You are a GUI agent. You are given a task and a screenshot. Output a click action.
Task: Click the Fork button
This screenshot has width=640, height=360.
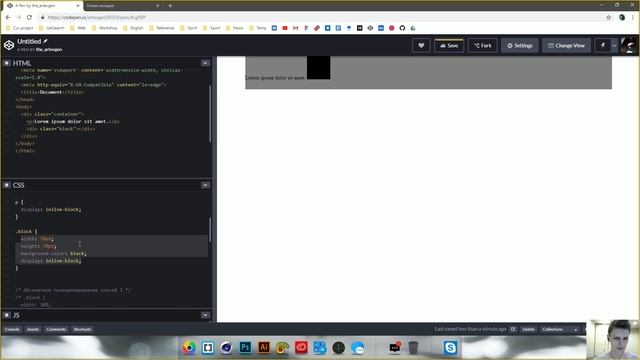pos(482,45)
